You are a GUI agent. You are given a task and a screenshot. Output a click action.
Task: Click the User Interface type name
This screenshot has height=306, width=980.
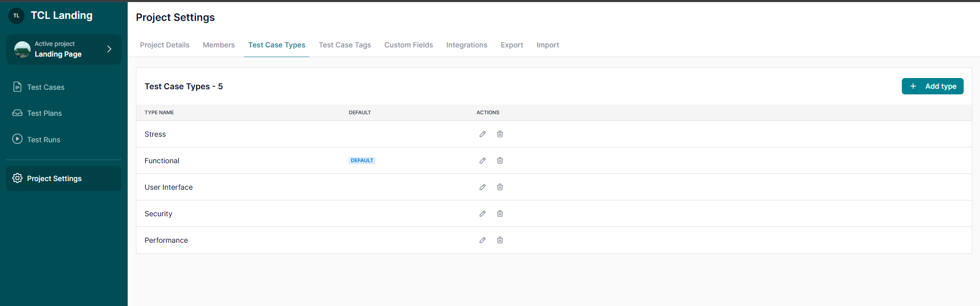click(169, 187)
